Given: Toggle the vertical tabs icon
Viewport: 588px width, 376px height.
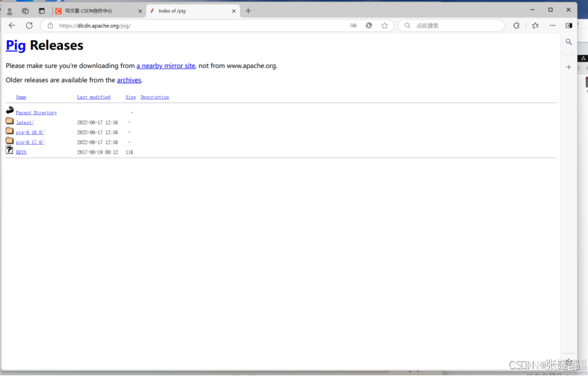Looking at the screenshot, I should coord(42,11).
